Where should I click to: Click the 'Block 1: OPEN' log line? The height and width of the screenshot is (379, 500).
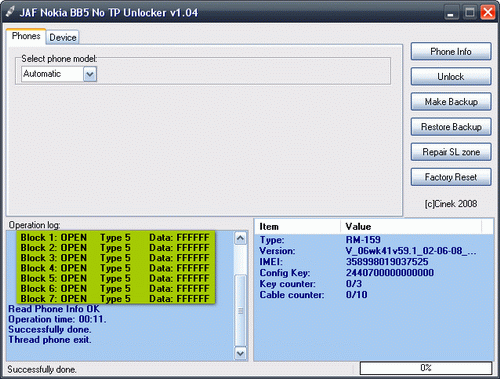(x=115, y=238)
